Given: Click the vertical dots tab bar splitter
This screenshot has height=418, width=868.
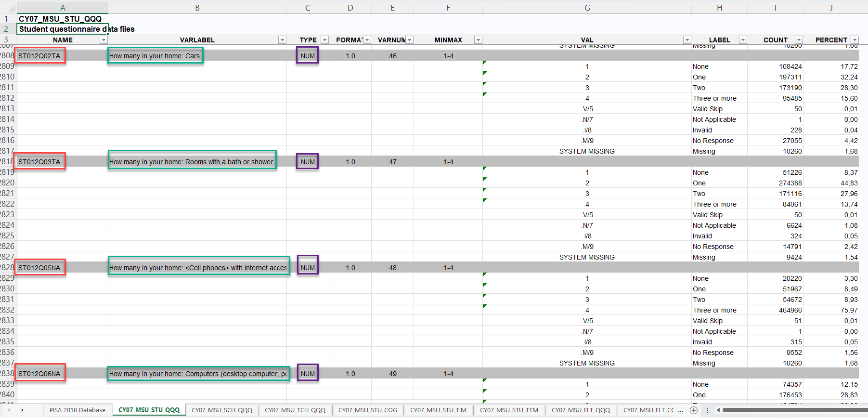Looking at the screenshot, I should (x=707, y=410).
